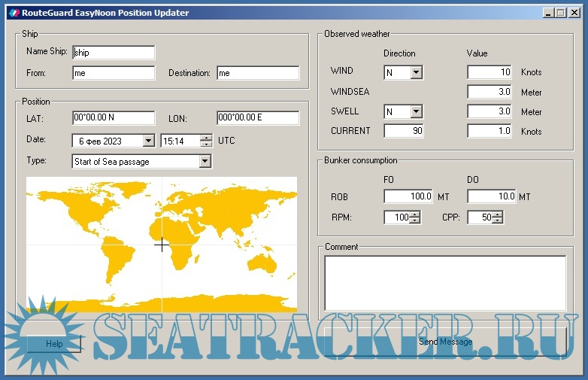588x380 pixels.
Task: Click the RouteGuard app icon in title bar
Action: [x=11, y=13]
